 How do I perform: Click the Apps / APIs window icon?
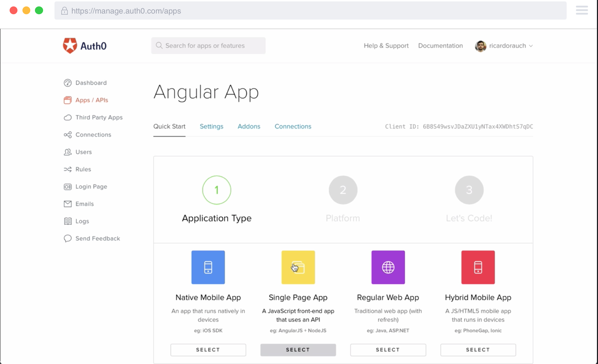(x=68, y=100)
